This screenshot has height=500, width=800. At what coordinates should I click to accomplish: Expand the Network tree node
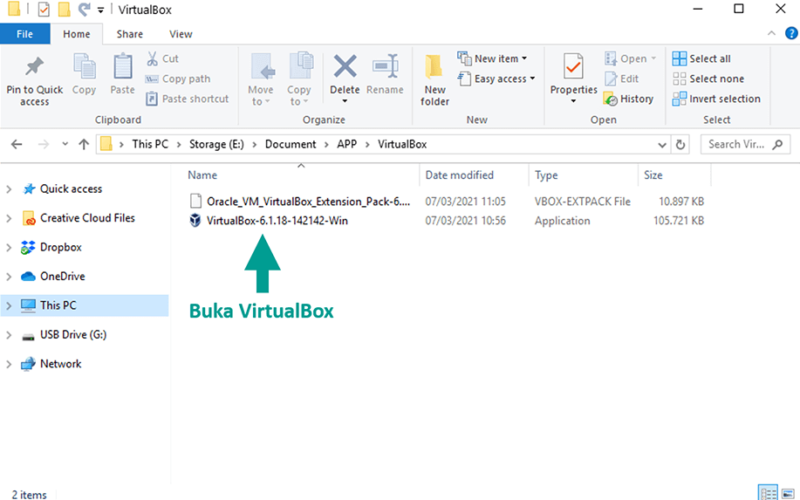coord(9,364)
